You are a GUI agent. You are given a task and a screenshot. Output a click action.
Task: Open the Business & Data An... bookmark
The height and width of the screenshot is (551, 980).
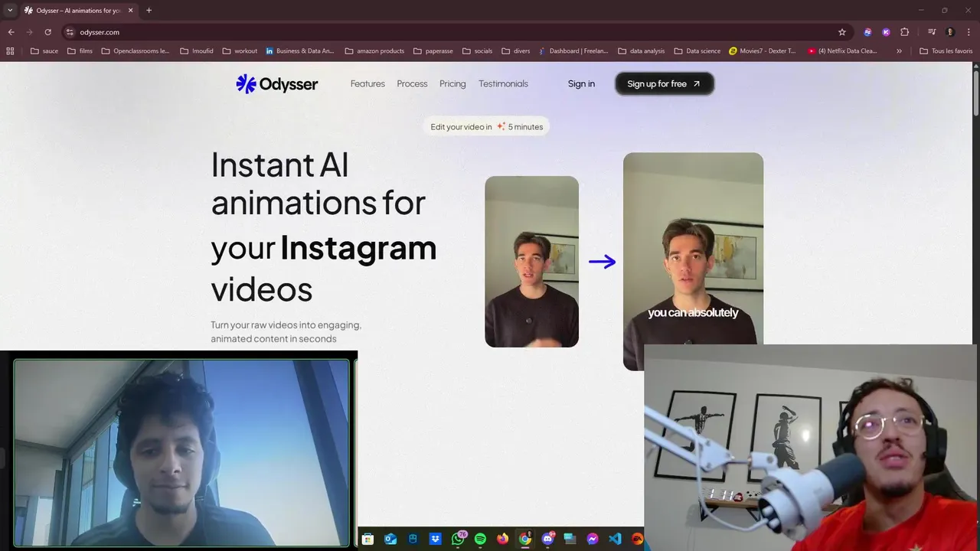coord(300,51)
